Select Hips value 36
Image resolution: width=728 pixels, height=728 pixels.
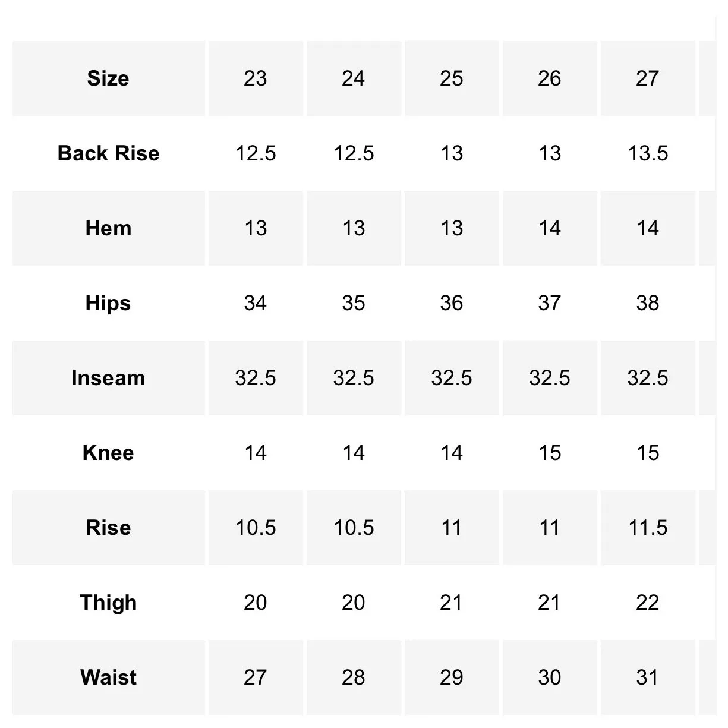click(452, 303)
